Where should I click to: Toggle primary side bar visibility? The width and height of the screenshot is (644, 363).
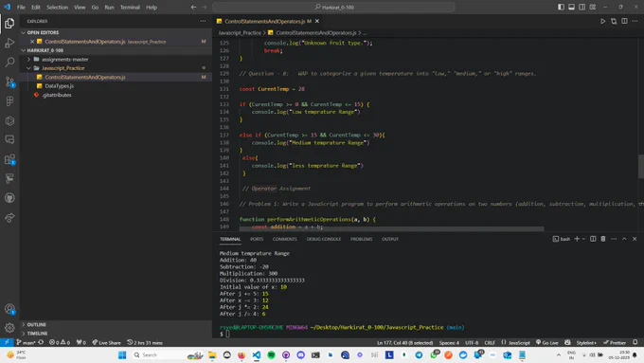tap(561, 7)
